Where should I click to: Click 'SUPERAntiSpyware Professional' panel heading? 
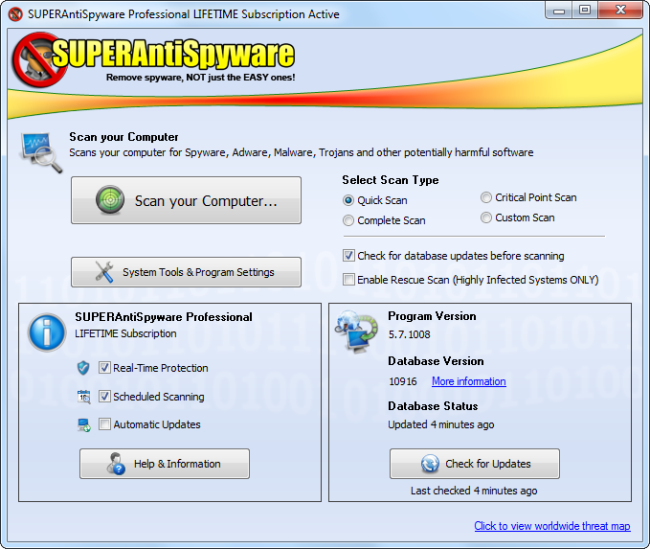point(163,317)
